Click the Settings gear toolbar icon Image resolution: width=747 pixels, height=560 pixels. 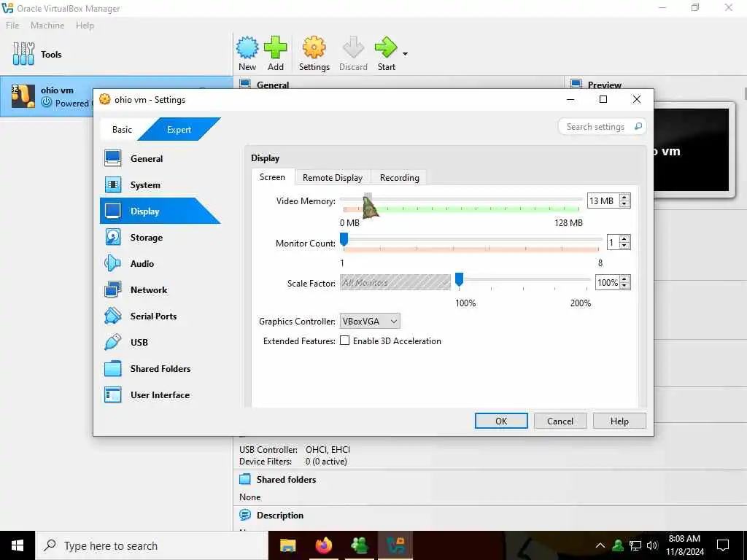[x=314, y=47]
